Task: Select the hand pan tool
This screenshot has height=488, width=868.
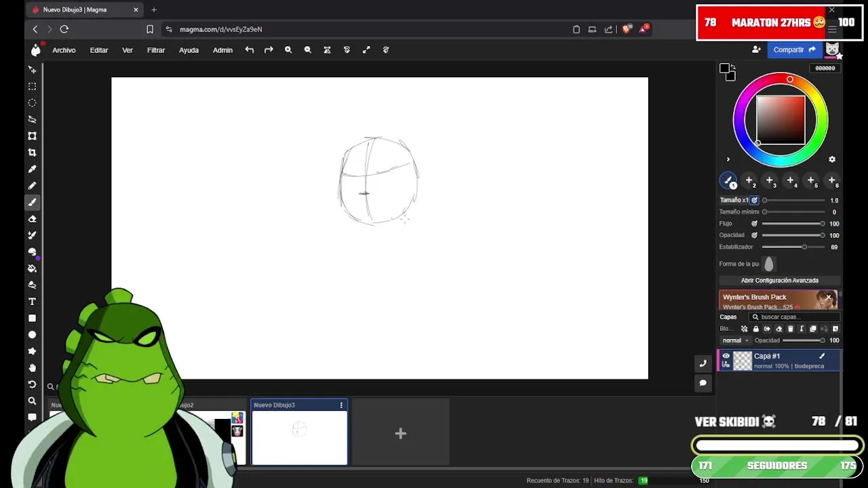Action: [x=32, y=368]
